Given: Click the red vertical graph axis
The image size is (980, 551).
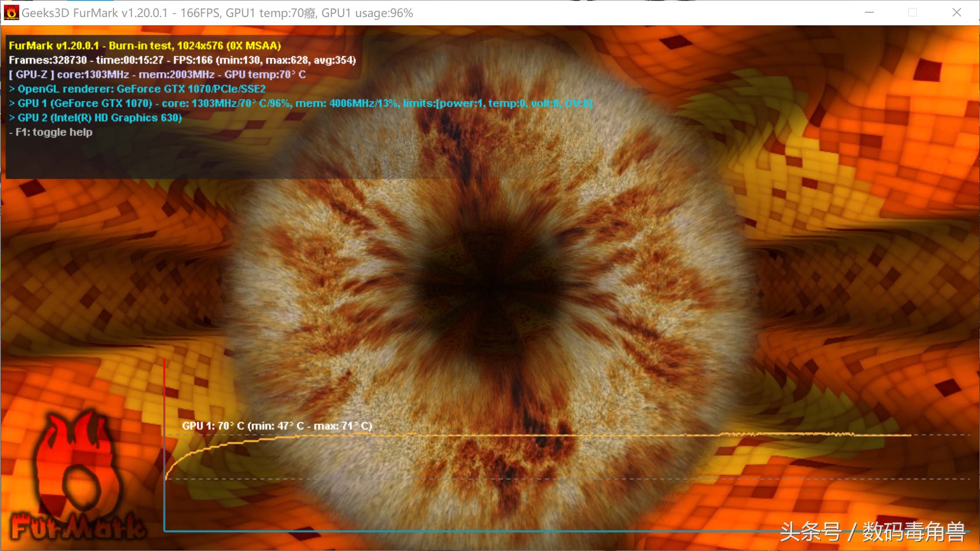Looking at the screenshot, I should [164, 393].
